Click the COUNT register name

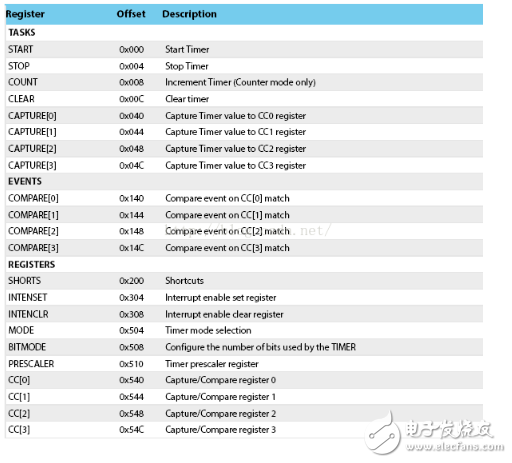[23, 82]
